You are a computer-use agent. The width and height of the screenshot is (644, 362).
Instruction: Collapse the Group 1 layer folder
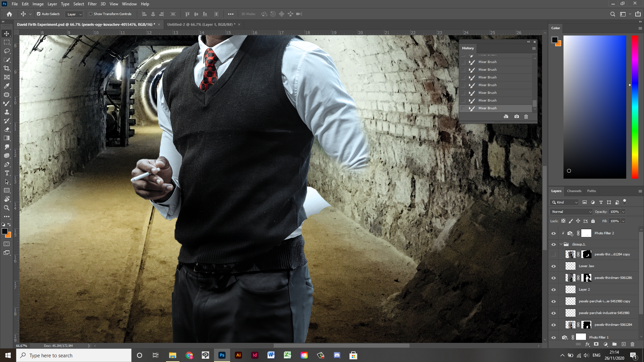561,244
